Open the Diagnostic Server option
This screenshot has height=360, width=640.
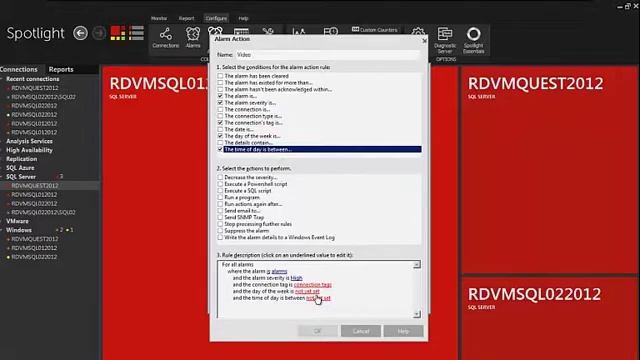[x=444, y=40]
